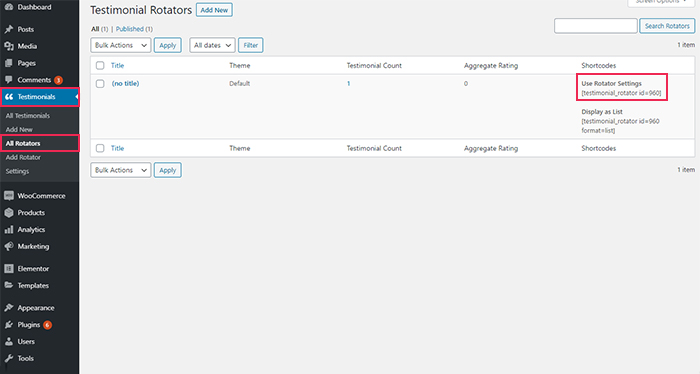700x374 pixels.
Task: Click the Dashboard gauge icon
Action: click(8, 7)
